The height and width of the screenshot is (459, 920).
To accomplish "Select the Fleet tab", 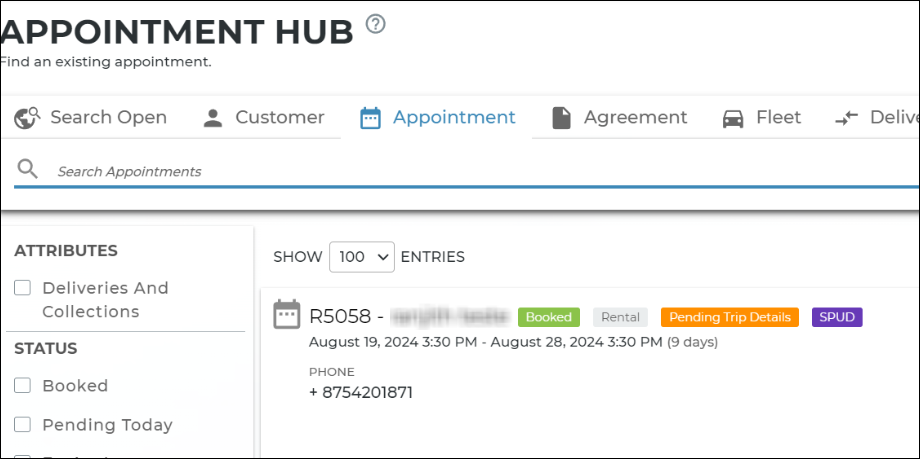I will (x=778, y=118).
